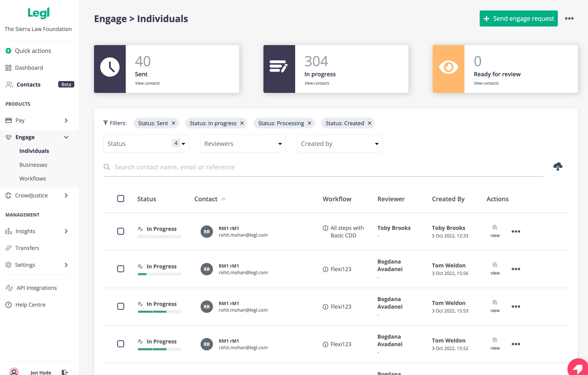588x375 pixels.
Task: Open the Status filter dropdown
Action: 146,144
